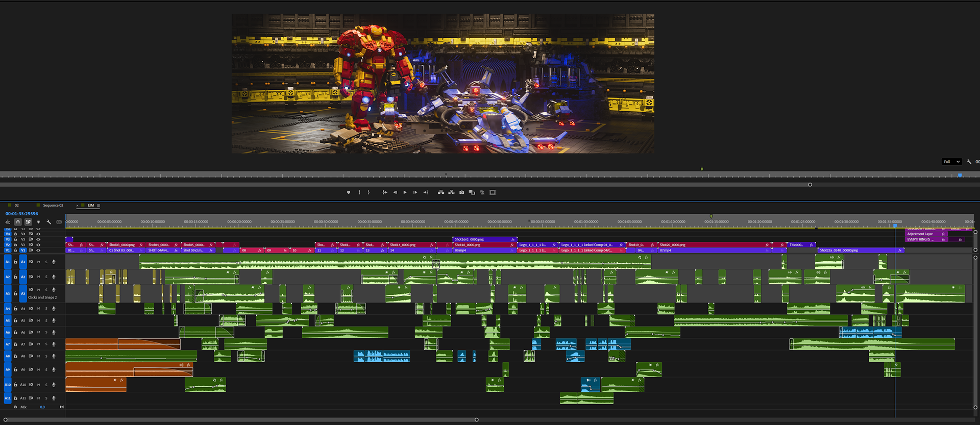Select the Adjustment Layer clip
Viewport: 980px width, 425px height.
[926, 234]
